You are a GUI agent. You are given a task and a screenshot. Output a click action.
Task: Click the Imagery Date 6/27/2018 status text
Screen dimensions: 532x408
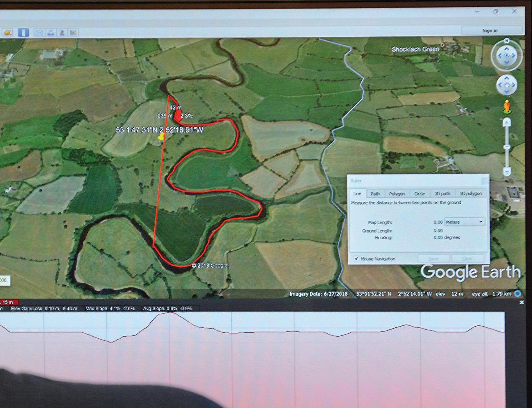[318, 294]
